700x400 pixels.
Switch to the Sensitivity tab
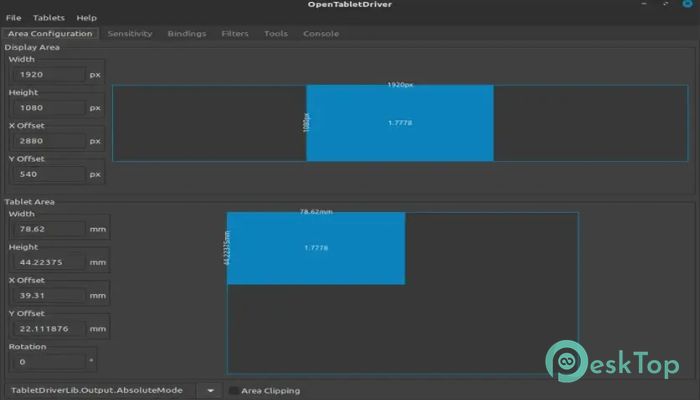point(130,33)
